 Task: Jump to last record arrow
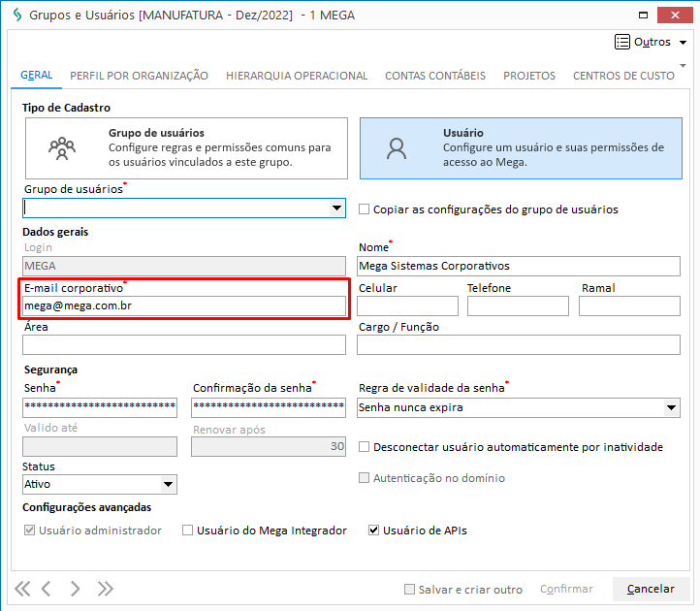[106, 589]
